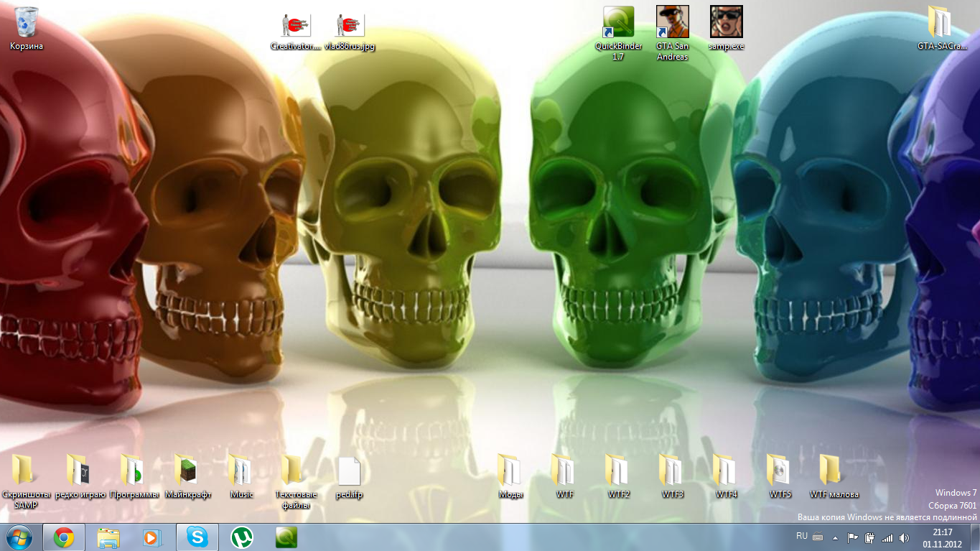Switch the RU input language indicator
The width and height of the screenshot is (980, 551).
802,536
